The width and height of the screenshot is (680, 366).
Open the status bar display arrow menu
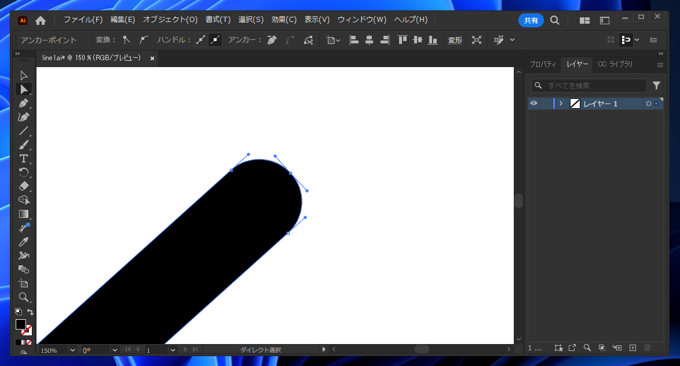pyautogui.click(x=324, y=350)
